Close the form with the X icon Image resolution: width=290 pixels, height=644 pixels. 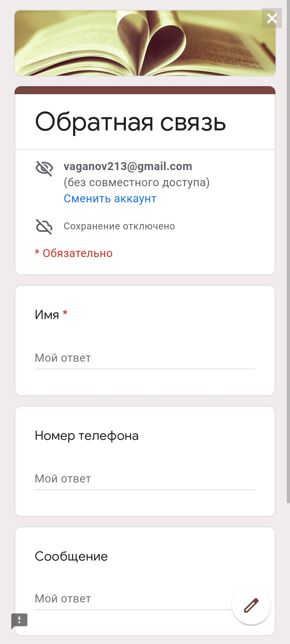pos(272,18)
